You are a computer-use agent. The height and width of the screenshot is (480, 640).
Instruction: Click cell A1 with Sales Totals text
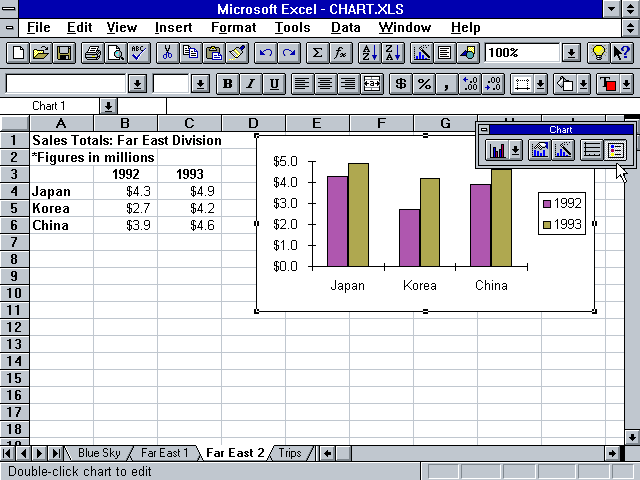pyautogui.click(x=61, y=140)
